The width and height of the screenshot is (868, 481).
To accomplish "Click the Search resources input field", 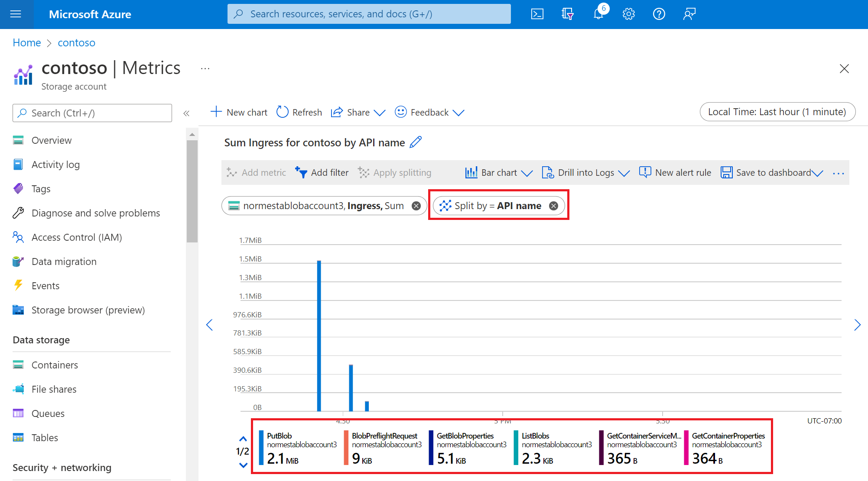I will tap(369, 14).
